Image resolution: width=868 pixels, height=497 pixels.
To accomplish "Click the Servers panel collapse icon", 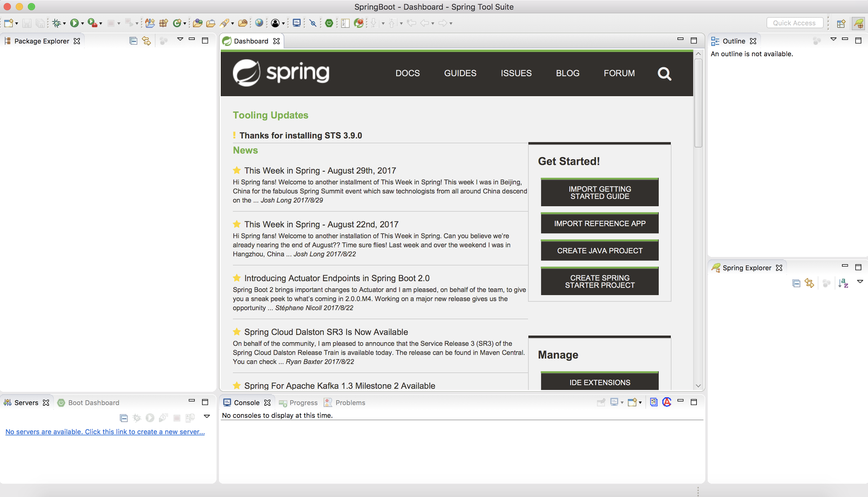I will pyautogui.click(x=124, y=418).
